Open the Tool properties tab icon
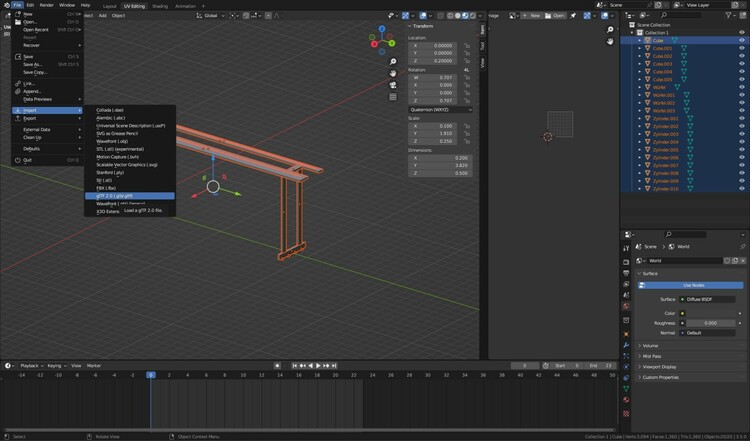The width and height of the screenshot is (750, 441). coord(626,248)
